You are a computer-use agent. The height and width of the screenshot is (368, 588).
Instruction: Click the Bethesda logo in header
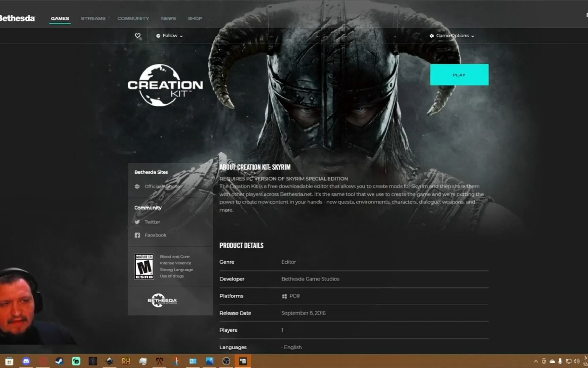point(17,18)
